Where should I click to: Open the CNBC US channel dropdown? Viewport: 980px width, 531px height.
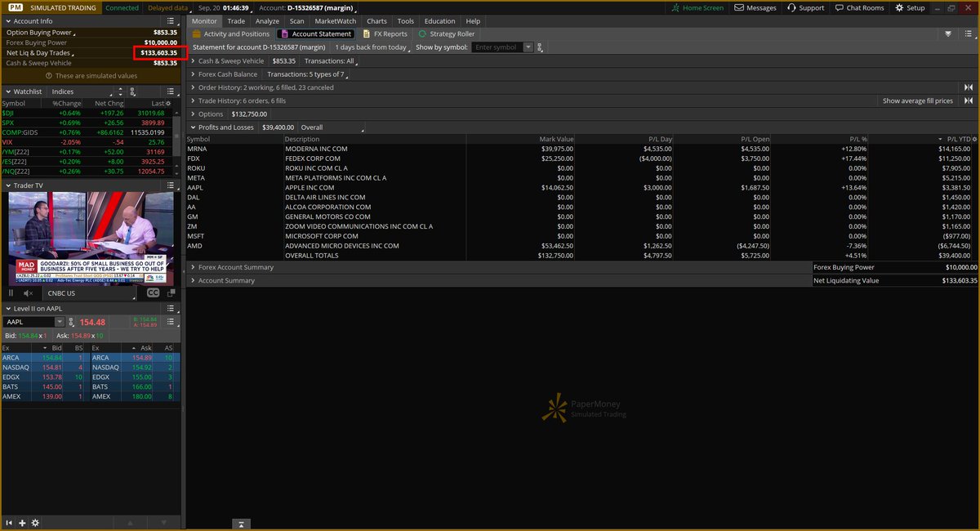click(x=90, y=292)
